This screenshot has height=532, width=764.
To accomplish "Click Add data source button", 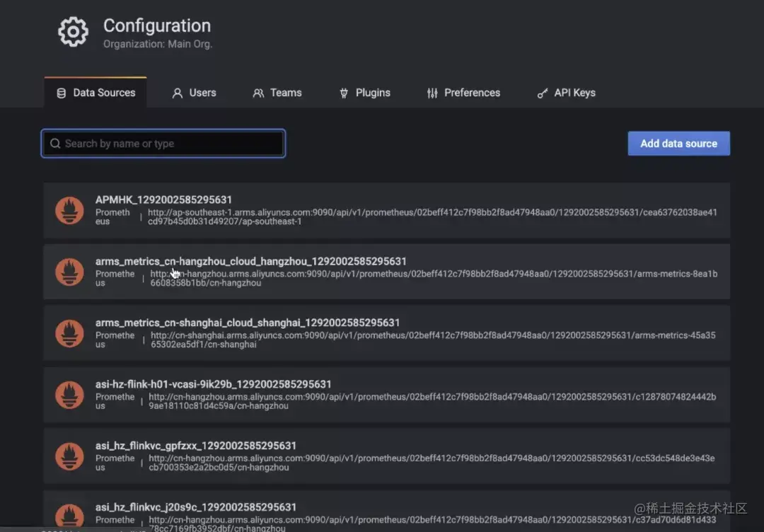I will coord(678,143).
